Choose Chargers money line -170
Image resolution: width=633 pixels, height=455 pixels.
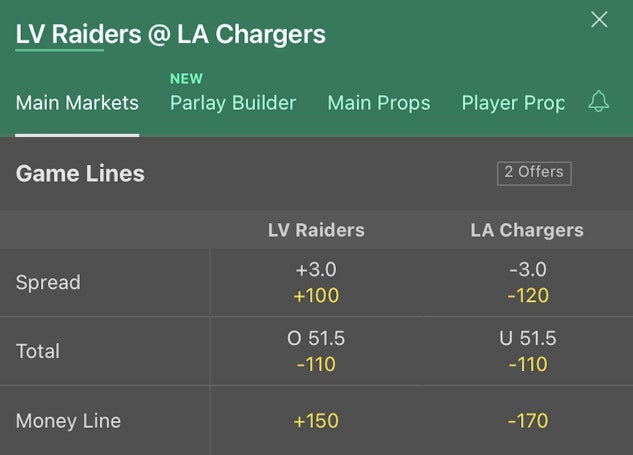coord(527,421)
